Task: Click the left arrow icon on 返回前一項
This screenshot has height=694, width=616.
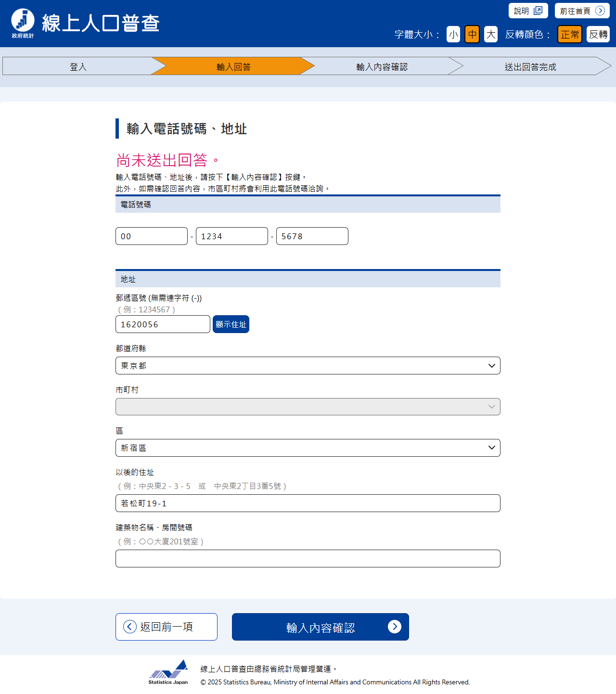Action: [130, 627]
